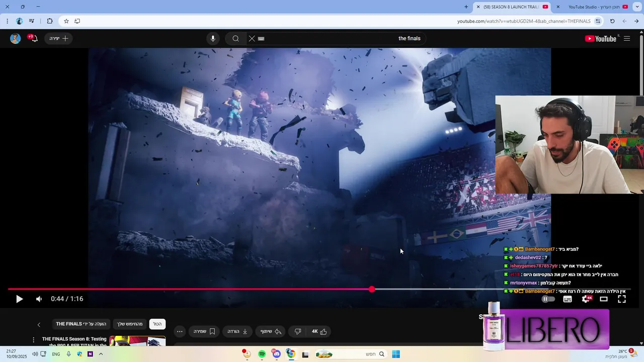The image size is (644, 362).
Task: Dislike the video
Action: coord(298,331)
